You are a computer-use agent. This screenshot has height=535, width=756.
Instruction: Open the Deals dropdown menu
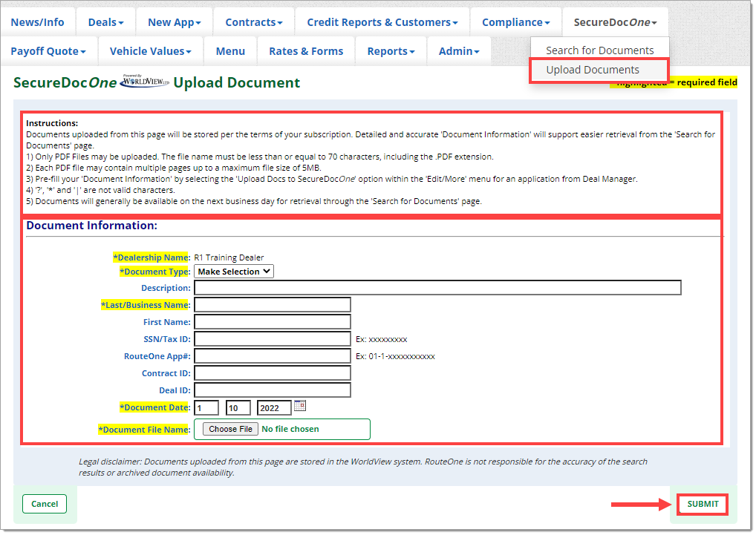click(x=105, y=22)
